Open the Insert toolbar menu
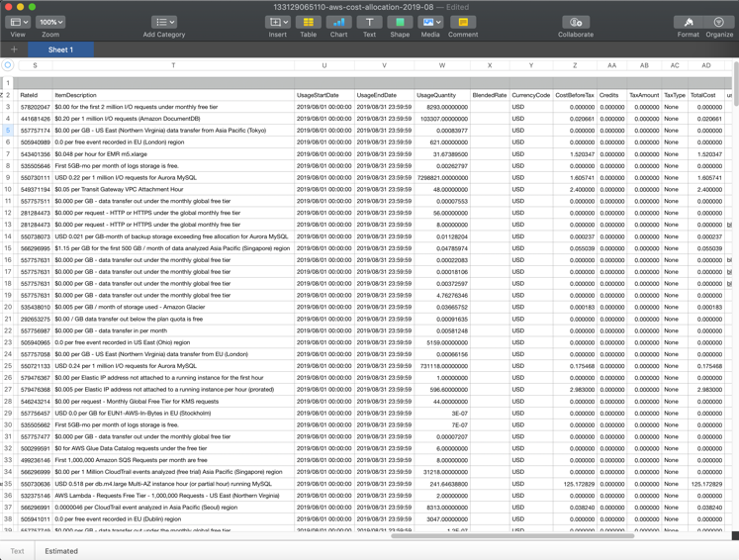739x560 pixels. tap(278, 22)
